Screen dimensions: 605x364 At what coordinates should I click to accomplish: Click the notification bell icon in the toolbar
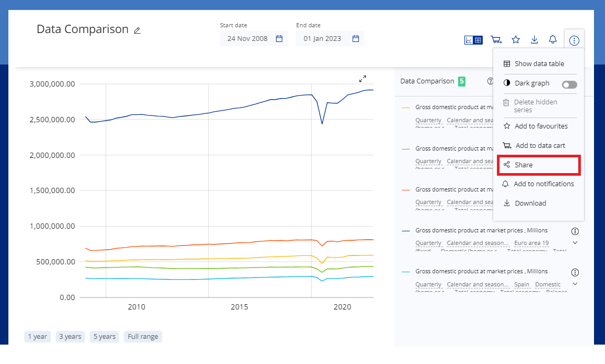click(553, 40)
